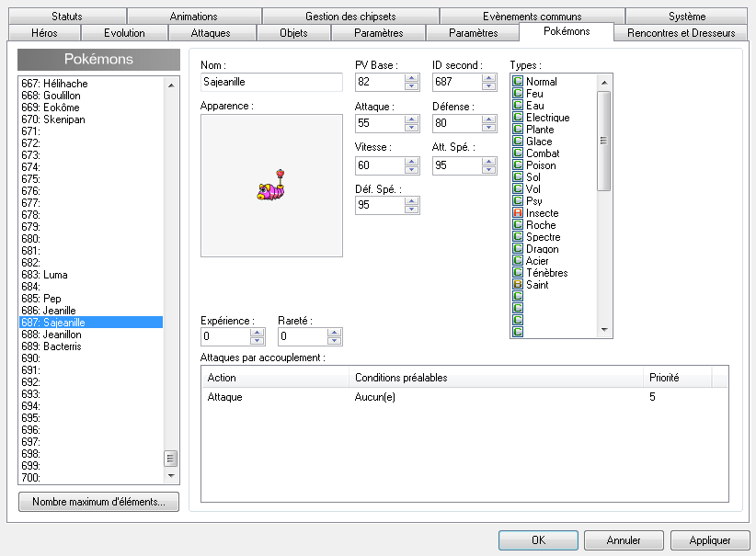
Task: Increase the Vitesse value
Action: point(411,162)
